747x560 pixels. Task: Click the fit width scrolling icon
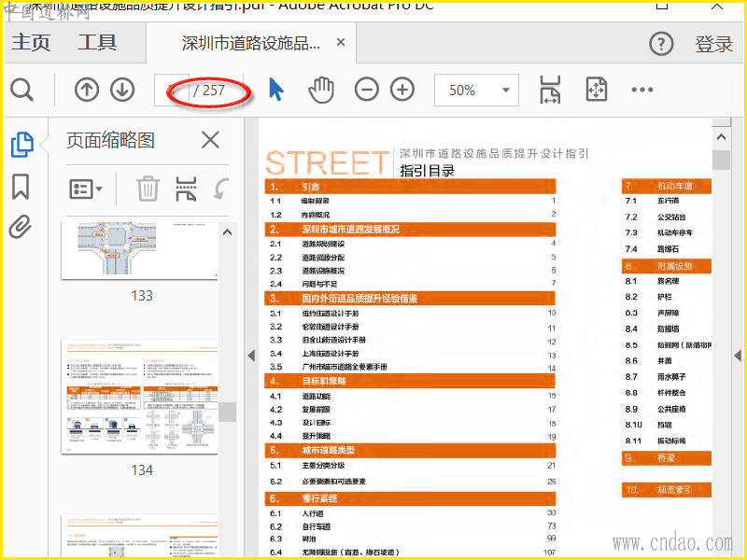click(x=550, y=90)
